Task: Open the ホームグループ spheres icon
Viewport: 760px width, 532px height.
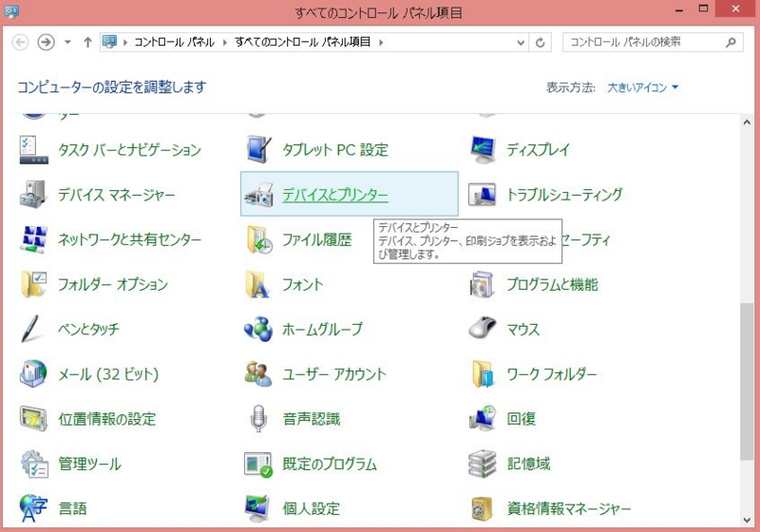Action: click(258, 329)
